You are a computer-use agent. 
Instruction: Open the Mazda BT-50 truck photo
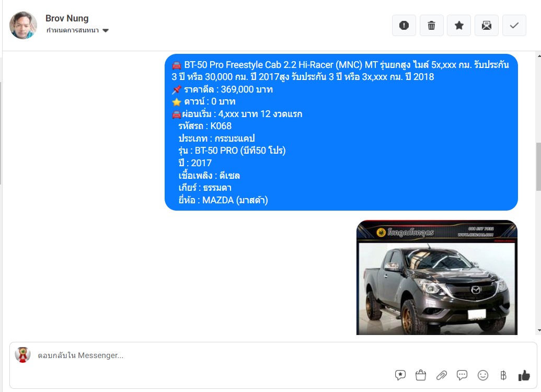tap(437, 278)
